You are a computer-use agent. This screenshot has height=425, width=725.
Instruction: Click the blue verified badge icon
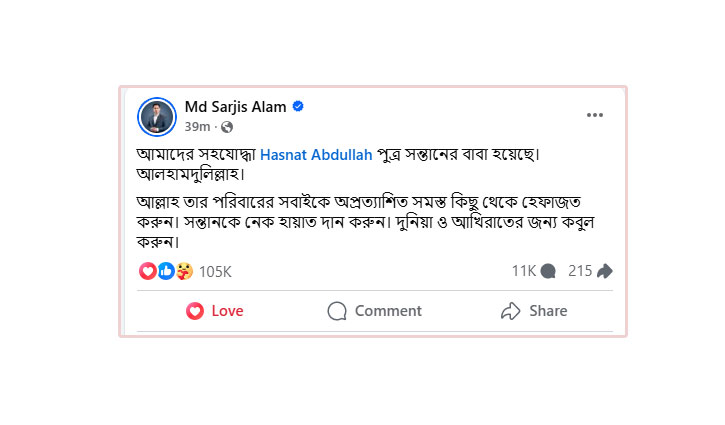pos(297,107)
